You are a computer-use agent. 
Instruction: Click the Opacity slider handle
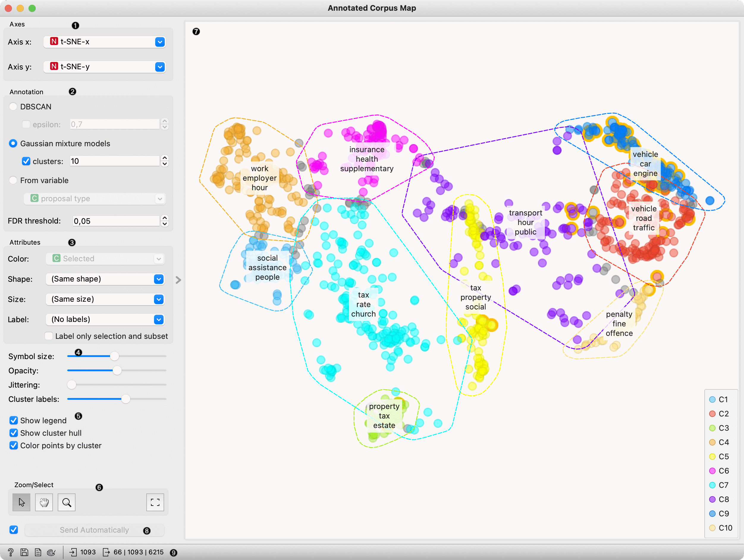(117, 370)
